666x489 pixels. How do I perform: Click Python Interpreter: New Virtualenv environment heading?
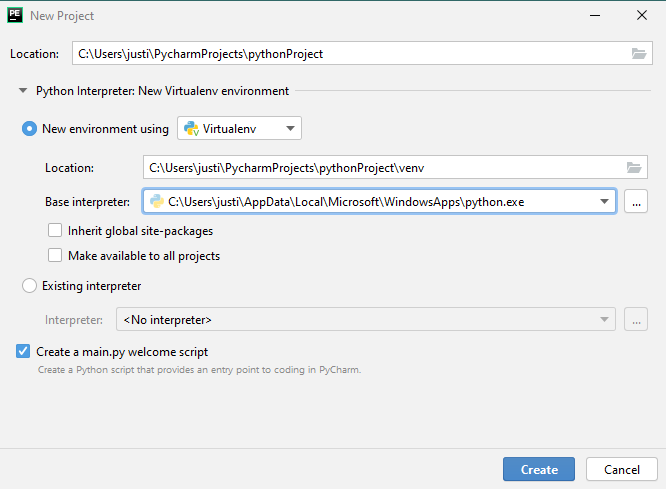click(x=162, y=91)
